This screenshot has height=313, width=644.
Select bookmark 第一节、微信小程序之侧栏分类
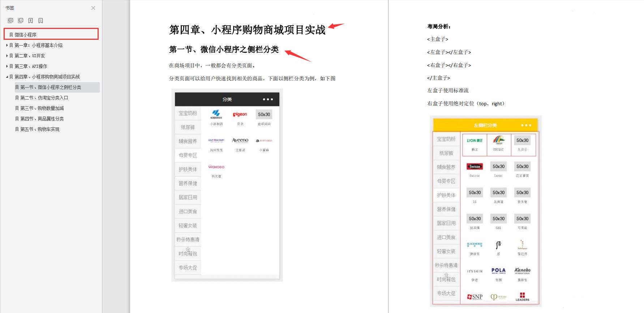click(x=57, y=87)
